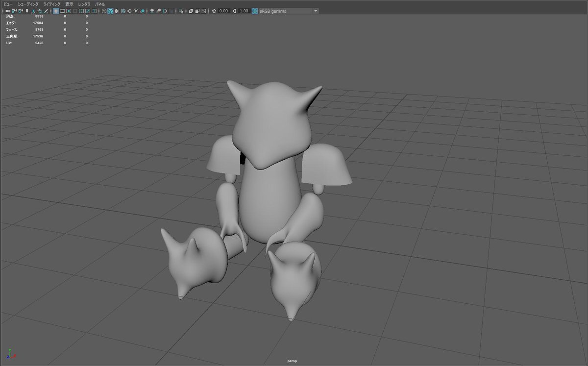Open the ビュー (View) menu
This screenshot has width=588, height=366.
pos(8,4)
